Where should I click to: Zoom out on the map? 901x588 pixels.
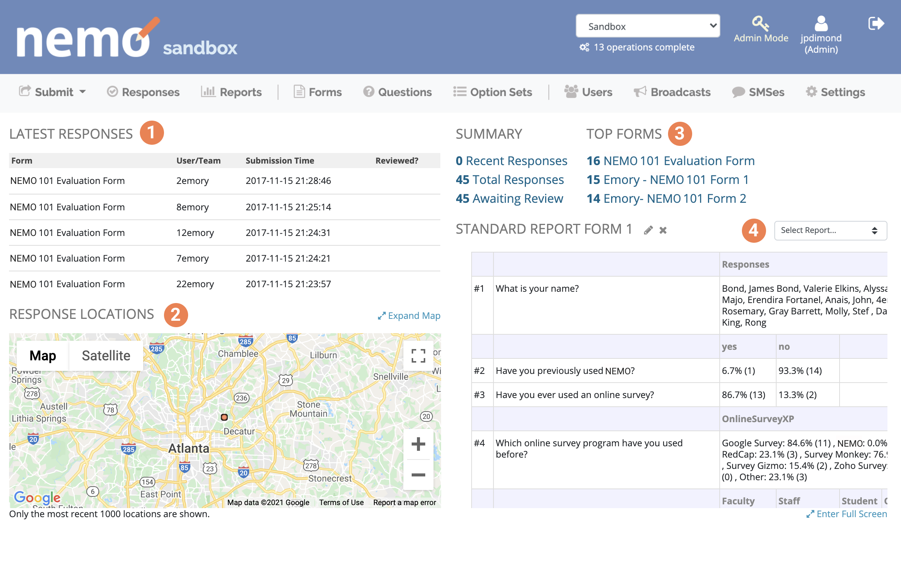(418, 475)
